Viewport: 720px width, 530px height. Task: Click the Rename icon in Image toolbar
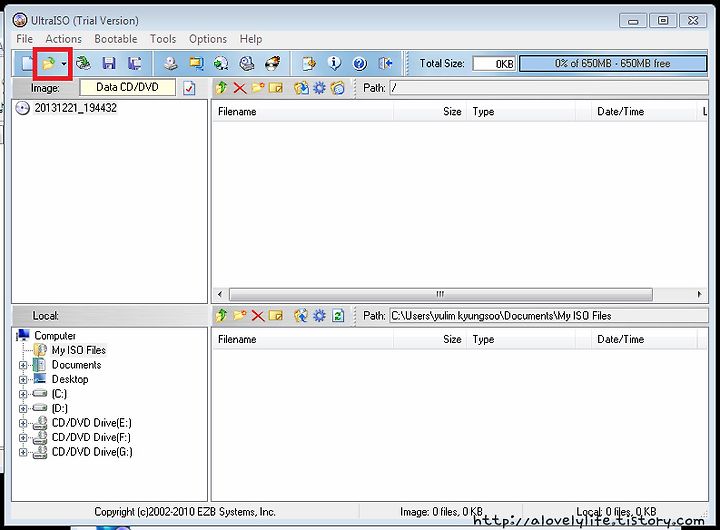click(276, 87)
